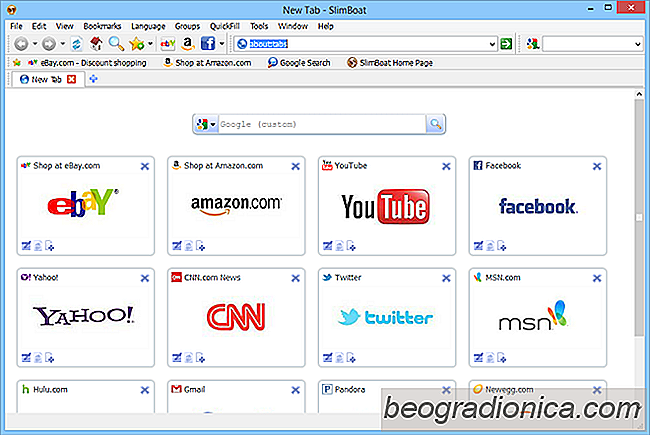
Task: Expand the Forward button history dropdown
Action: (x=63, y=44)
